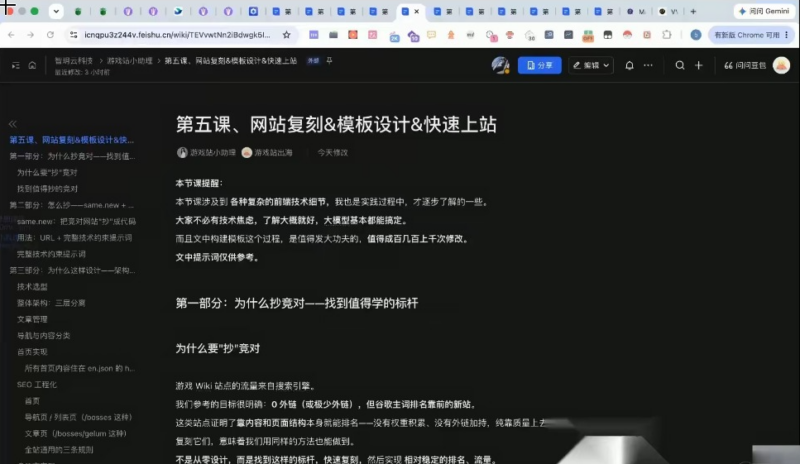800x464 pixels.
Task: Reload the page with the refresh icon
Action: click(50, 35)
